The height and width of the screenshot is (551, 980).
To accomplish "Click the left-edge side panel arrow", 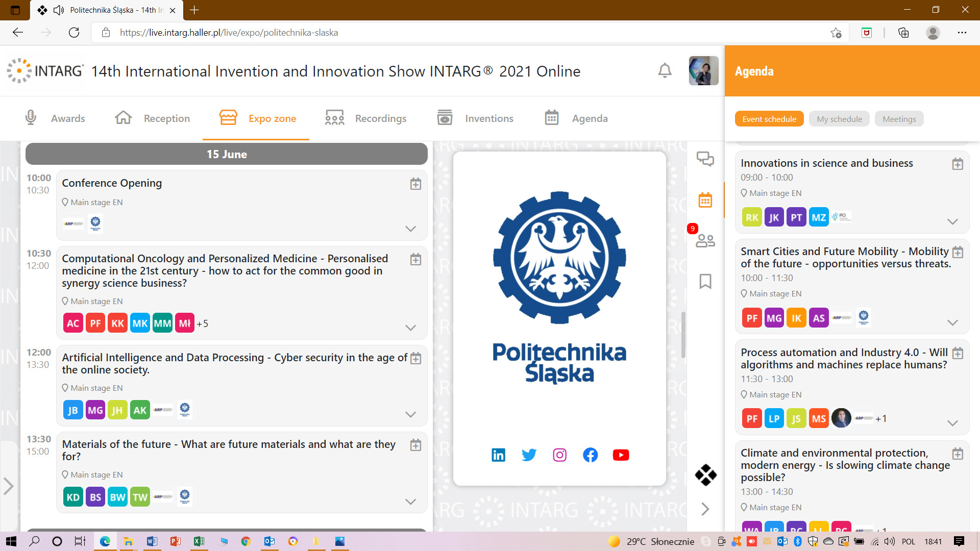I will click(8, 486).
